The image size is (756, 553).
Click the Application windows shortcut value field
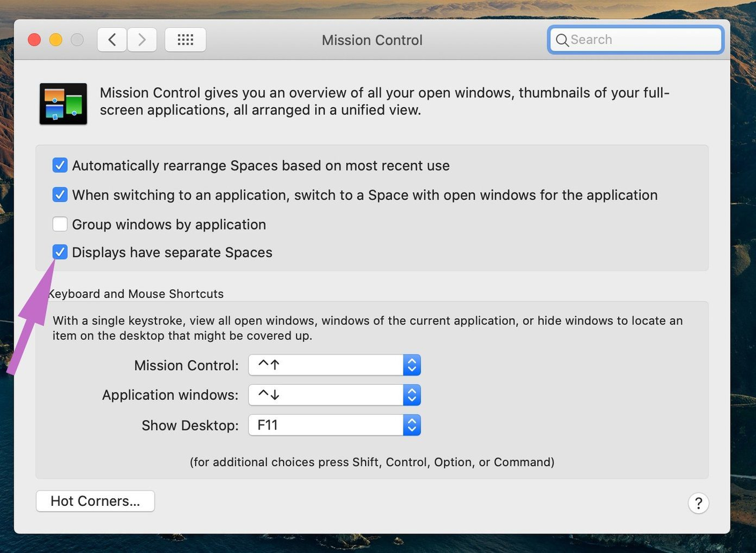[x=325, y=395]
